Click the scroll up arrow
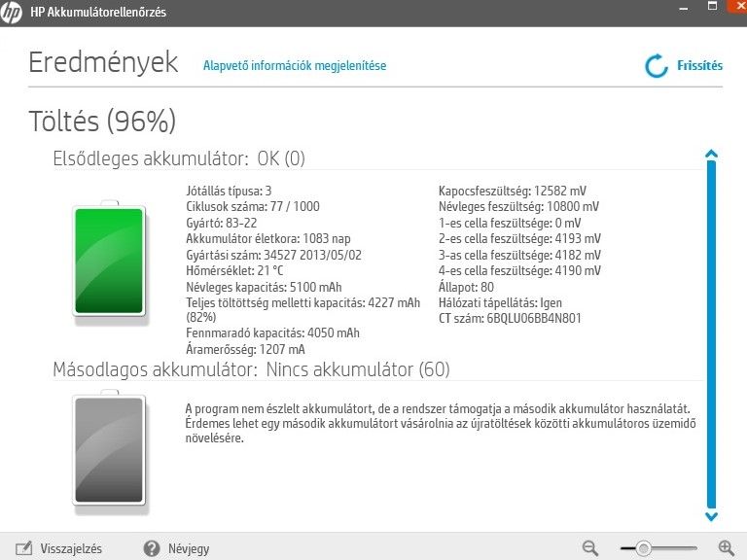This screenshot has width=747, height=560. click(711, 154)
